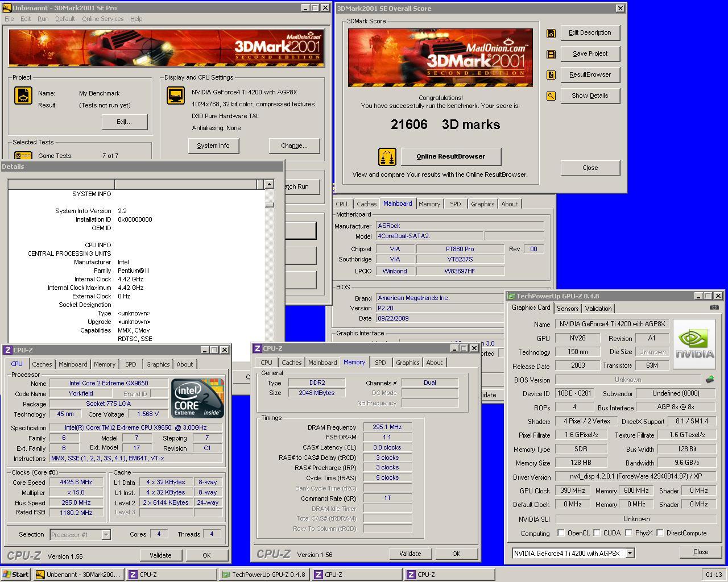
Task: Toggle the DirectCompute checkbox in GPU-Z
Action: [x=660, y=533]
